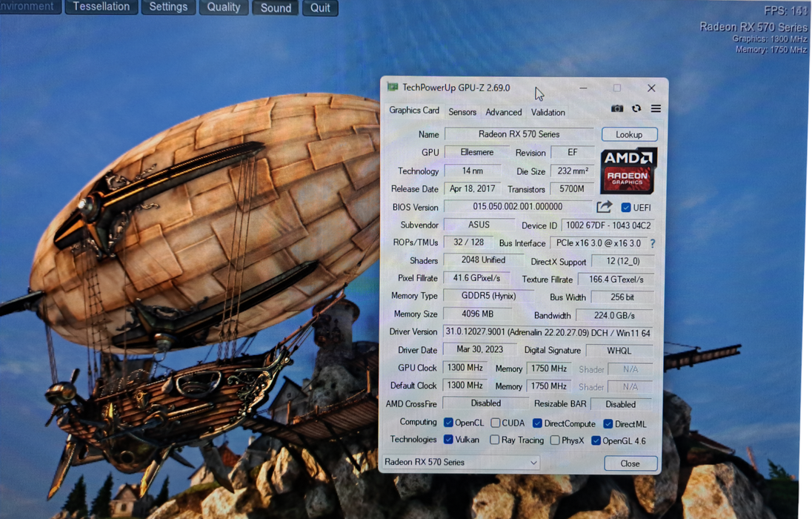Screen dimensions: 812x519
Task: Open the Tessellation menu in benchmark
Action: pos(101,7)
